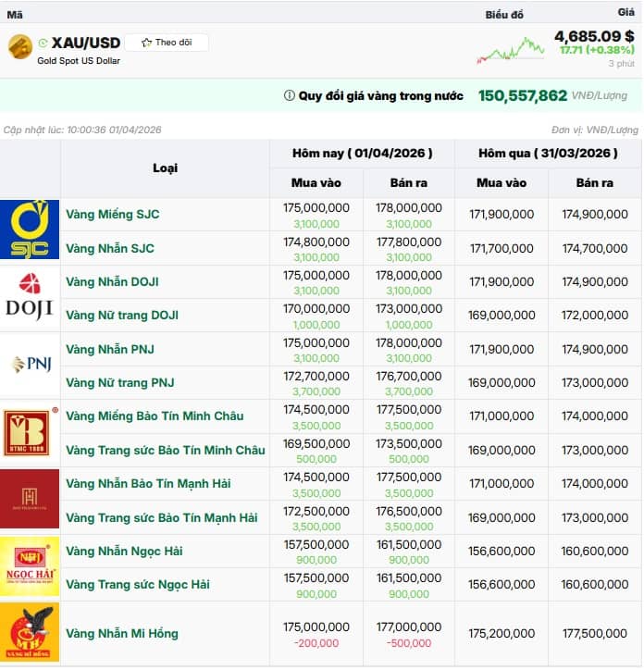This screenshot has width=644, height=670.
Task: Click the DOJI brand logo
Action: 30,297
